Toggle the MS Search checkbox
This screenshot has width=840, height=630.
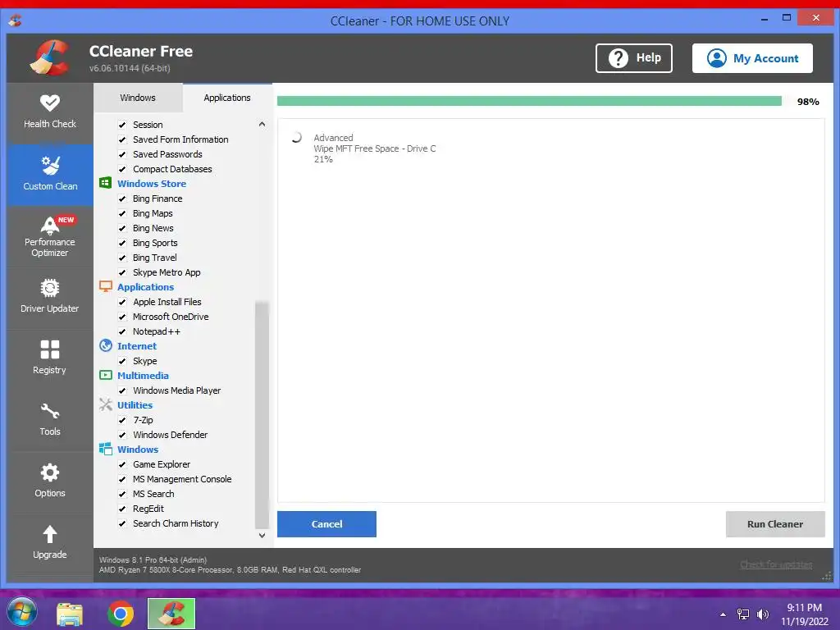pos(122,494)
